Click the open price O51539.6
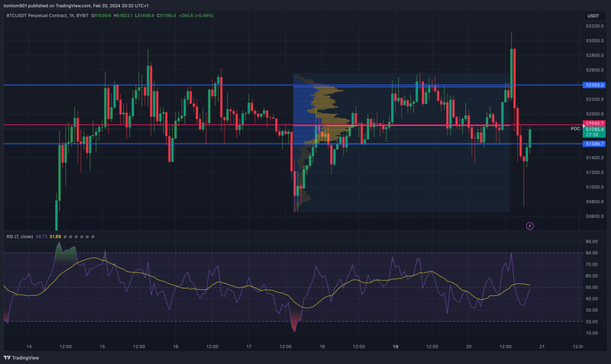611x364 pixels. 101,15
